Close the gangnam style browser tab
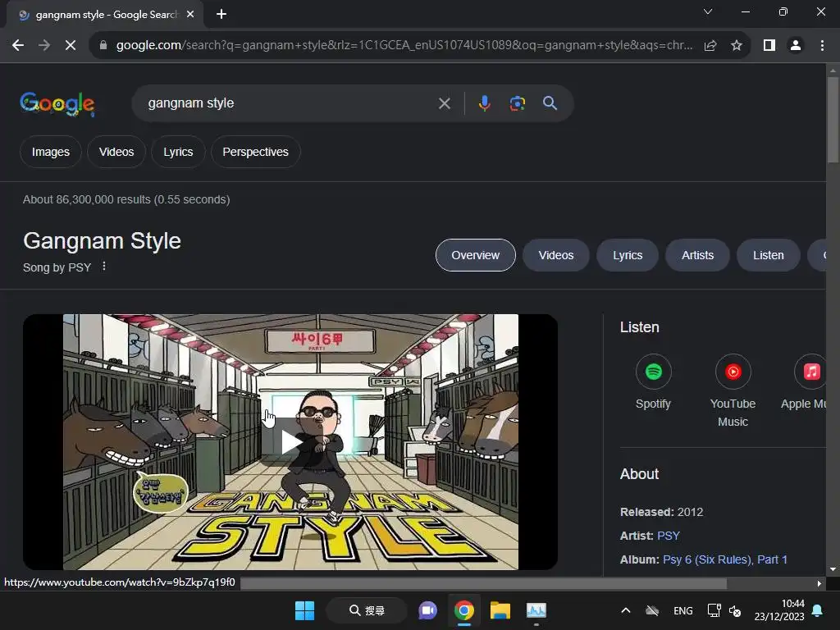The width and height of the screenshot is (840, 630). pyautogui.click(x=190, y=15)
